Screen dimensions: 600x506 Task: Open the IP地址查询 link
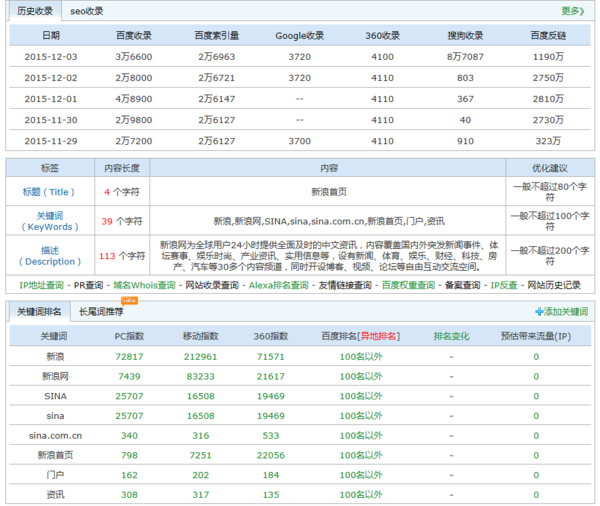click(41, 285)
